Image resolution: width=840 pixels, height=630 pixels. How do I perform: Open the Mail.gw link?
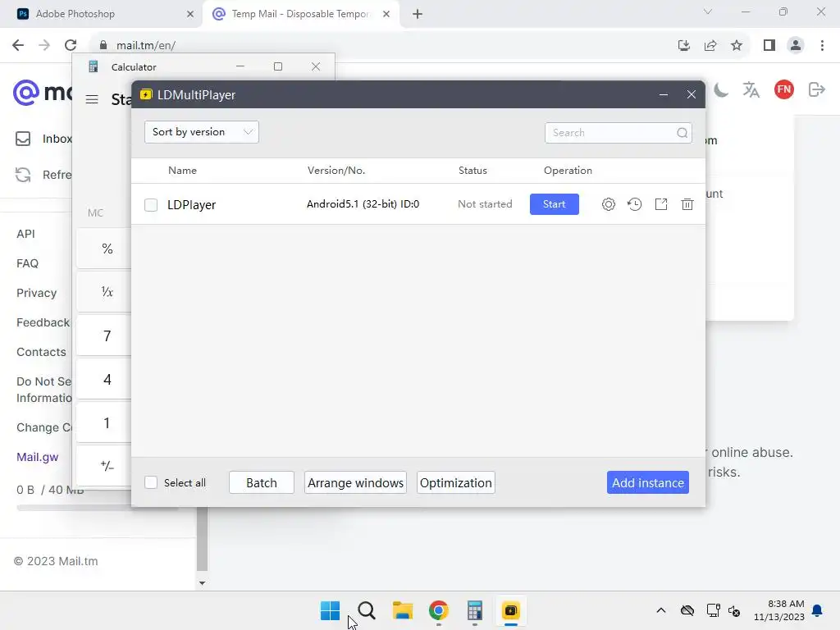(x=38, y=457)
